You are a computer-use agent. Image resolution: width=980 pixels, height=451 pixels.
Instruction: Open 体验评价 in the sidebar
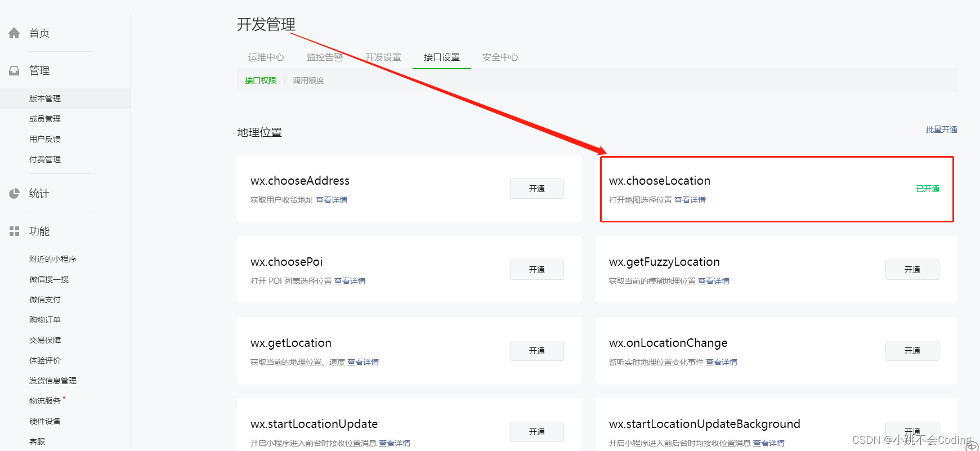pyautogui.click(x=45, y=360)
